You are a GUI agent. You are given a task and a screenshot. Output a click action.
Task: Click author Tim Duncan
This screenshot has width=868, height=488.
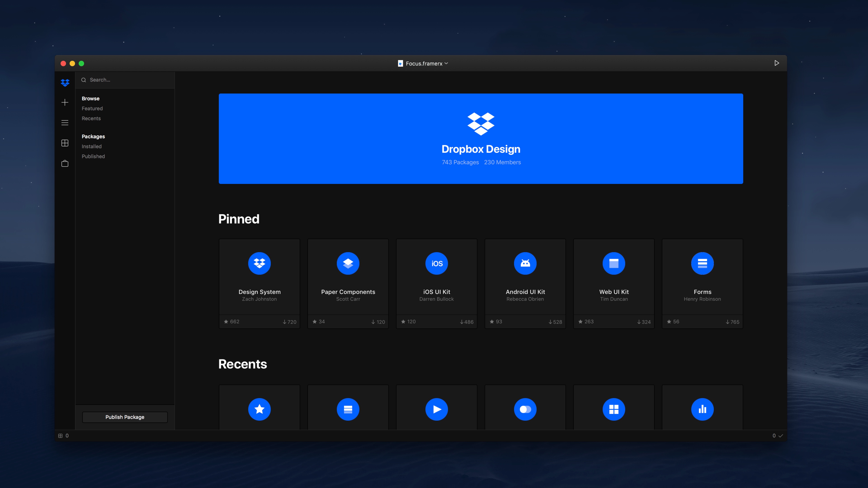[614, 299]
